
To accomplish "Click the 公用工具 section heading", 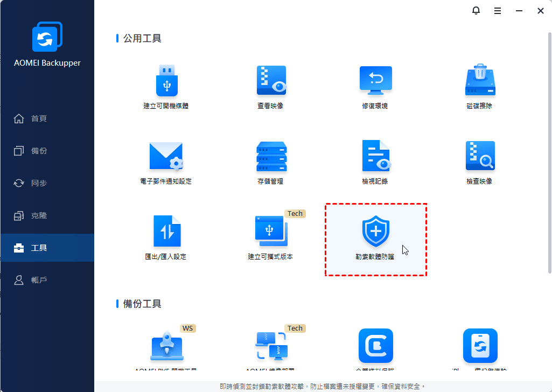I will (142, 38).
